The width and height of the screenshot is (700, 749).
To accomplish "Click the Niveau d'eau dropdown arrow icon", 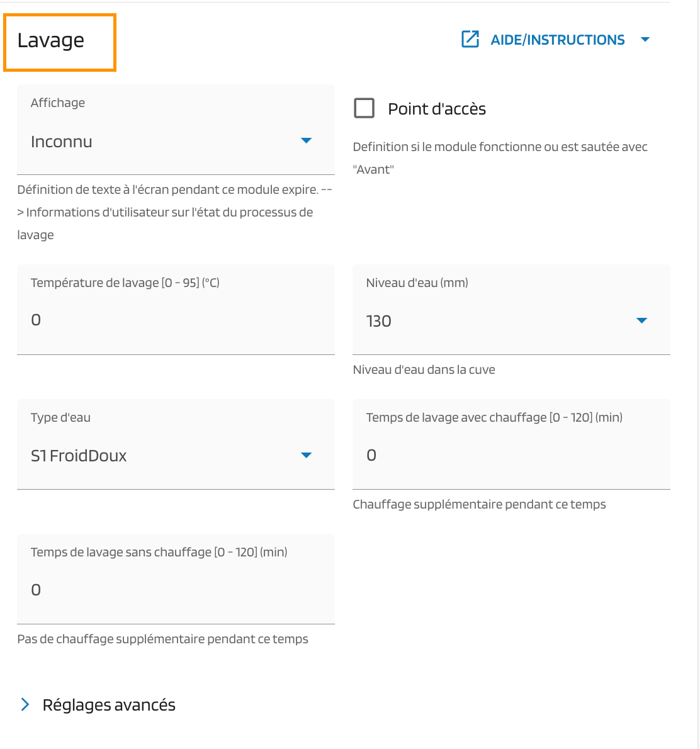I will pos(642,320).
